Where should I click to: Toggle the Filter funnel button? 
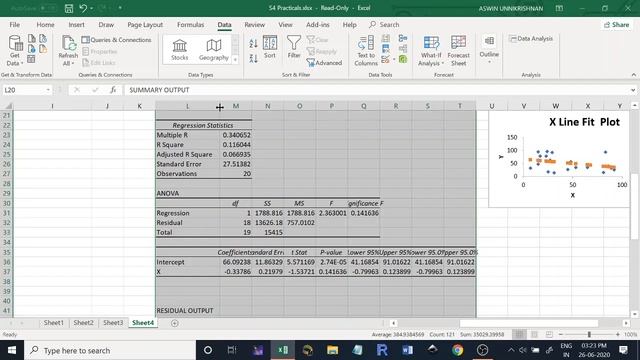coord(294,47)
